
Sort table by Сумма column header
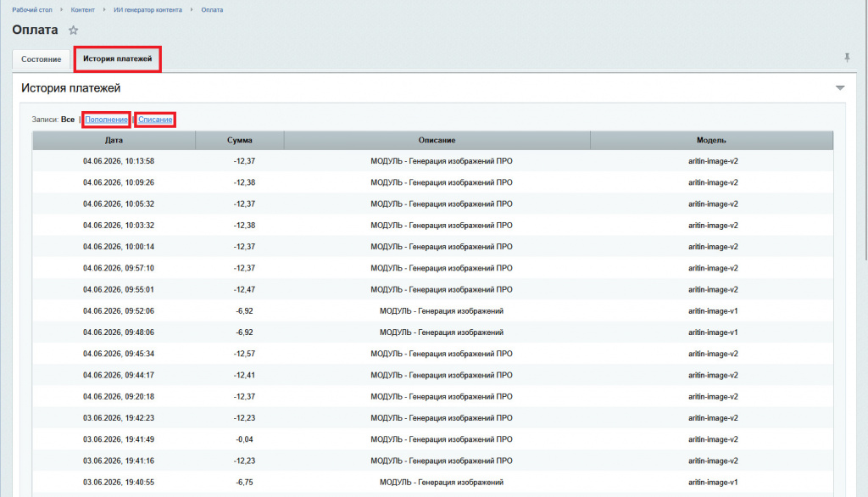point(240,141)
